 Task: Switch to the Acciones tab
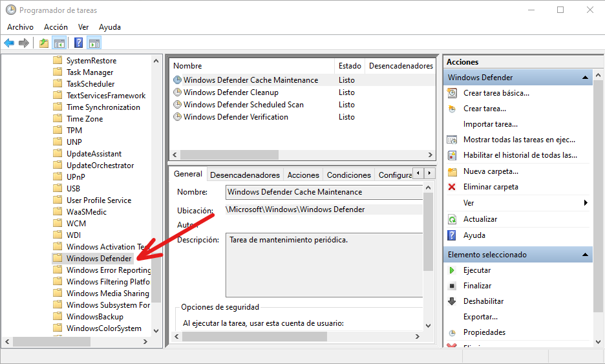(x=303, y=175)
